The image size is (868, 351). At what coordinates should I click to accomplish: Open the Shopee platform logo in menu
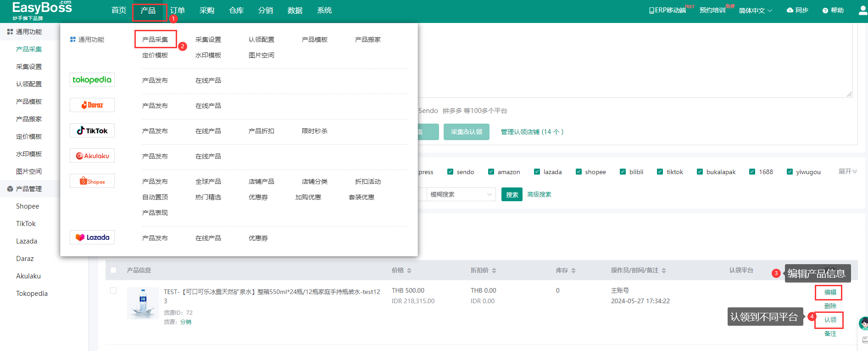(x=92, y=181)
